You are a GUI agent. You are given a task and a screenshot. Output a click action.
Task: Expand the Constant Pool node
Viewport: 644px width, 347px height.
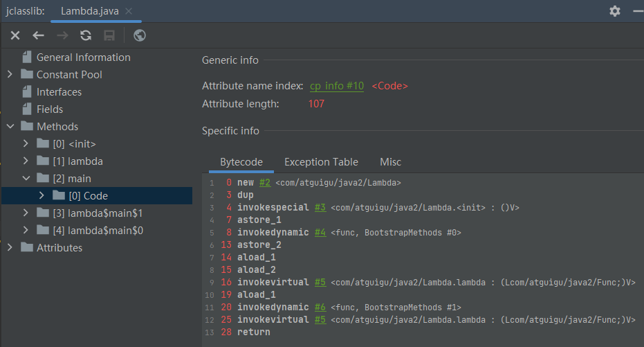10,74
